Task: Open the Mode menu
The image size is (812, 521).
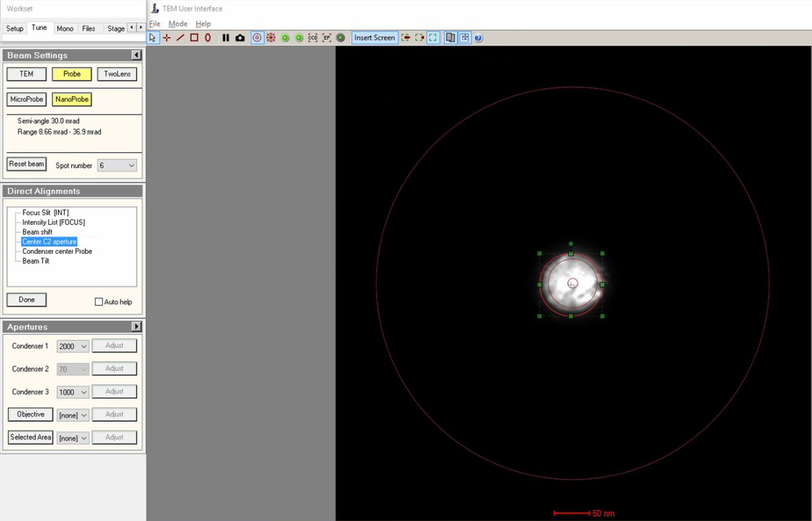Action: [x=177, y=24]
